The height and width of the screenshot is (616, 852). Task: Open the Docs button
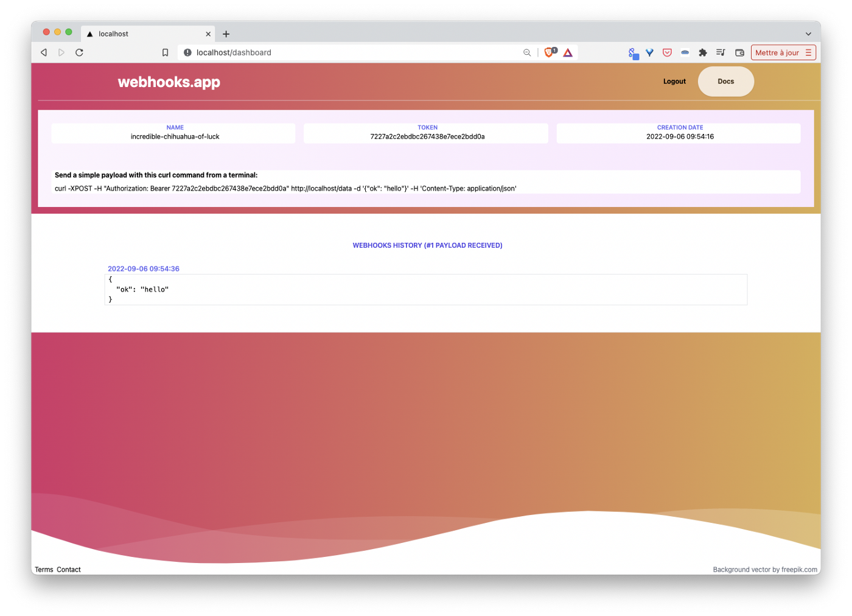point(726,82)
